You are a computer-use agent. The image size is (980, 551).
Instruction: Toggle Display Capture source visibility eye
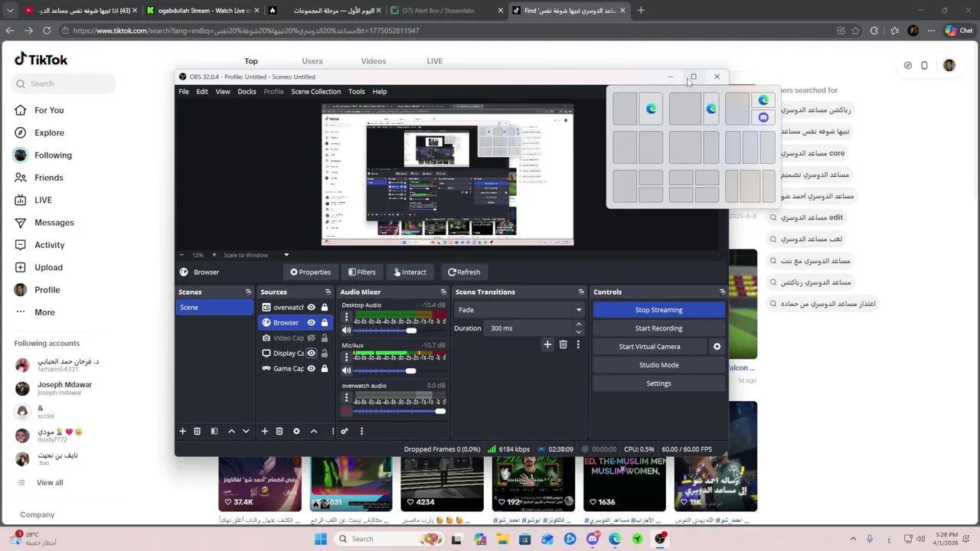pos(311,353)
